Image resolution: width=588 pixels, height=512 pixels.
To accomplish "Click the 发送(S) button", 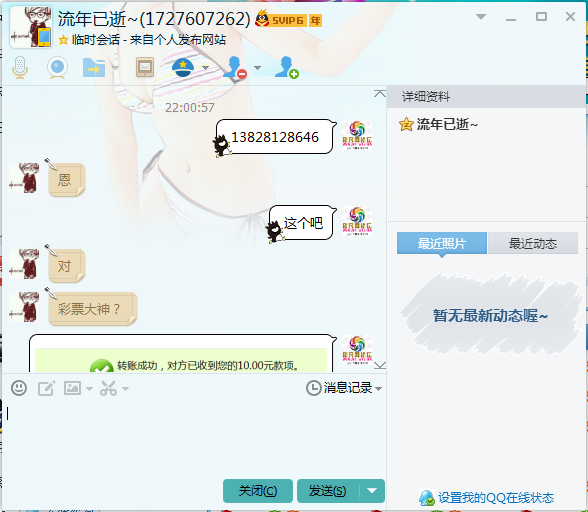I will (328, 491).
